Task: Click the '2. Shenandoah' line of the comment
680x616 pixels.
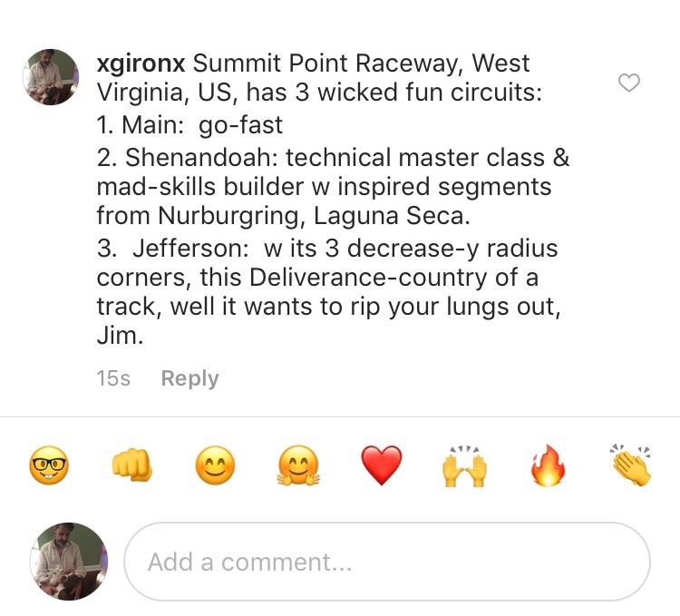Action: click(x=333, y=157)
